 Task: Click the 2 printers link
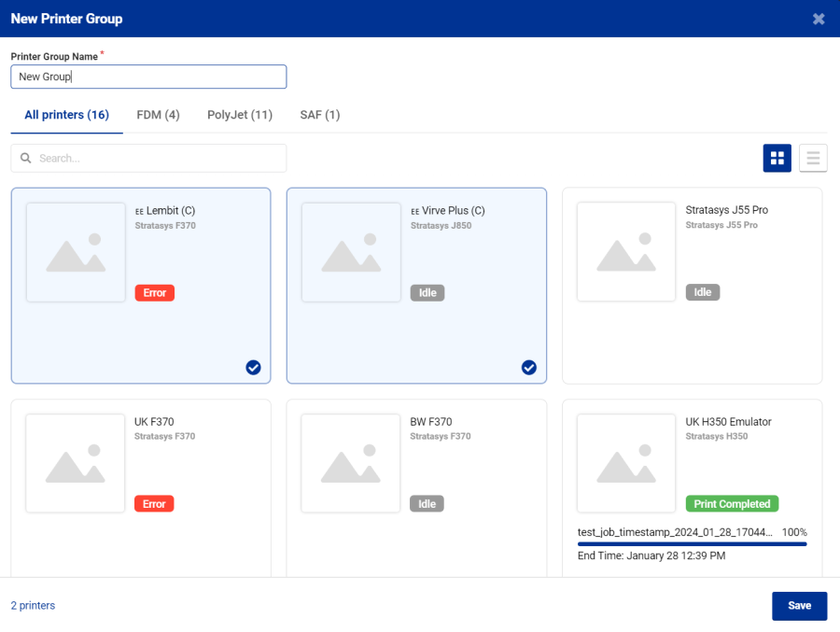(x=32, y=605)
